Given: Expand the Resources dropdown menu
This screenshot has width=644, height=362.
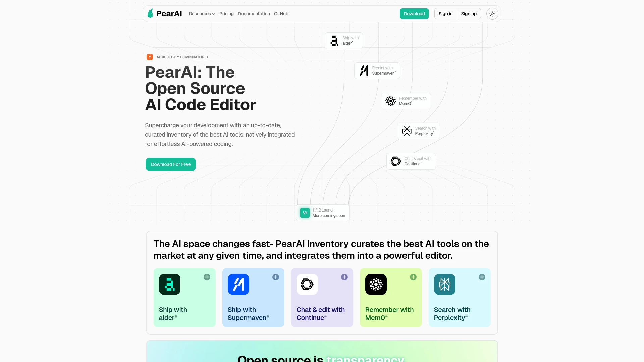Looking at the screenshot, I should coord(201,14).
